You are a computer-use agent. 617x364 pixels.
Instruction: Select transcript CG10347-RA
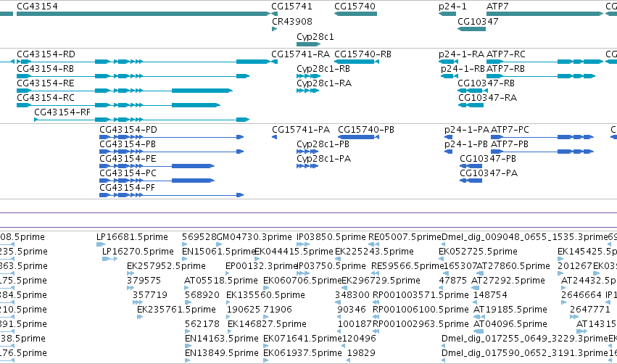tap(471, 105)
